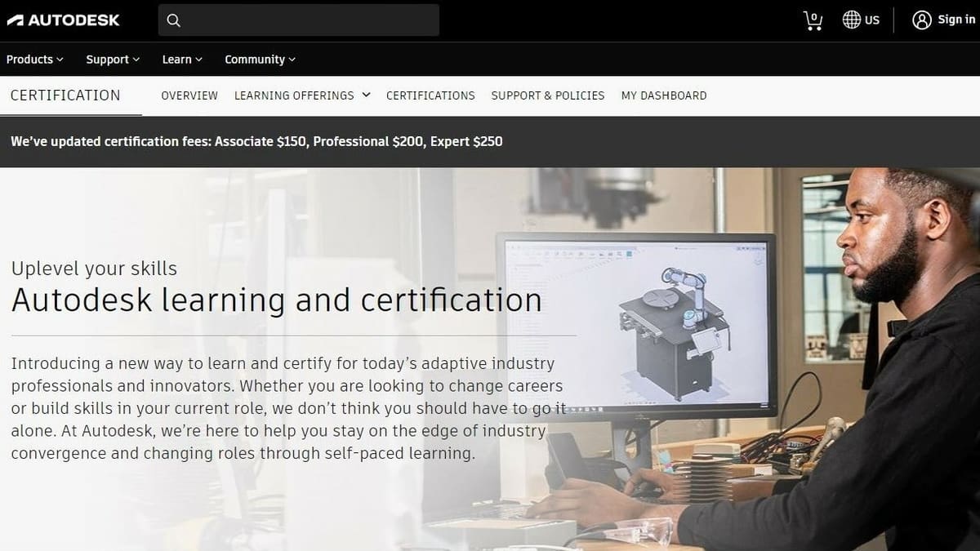Open Support & Policies tab
This screenshot has width=980, height=551.
click(x=548, y=96)
